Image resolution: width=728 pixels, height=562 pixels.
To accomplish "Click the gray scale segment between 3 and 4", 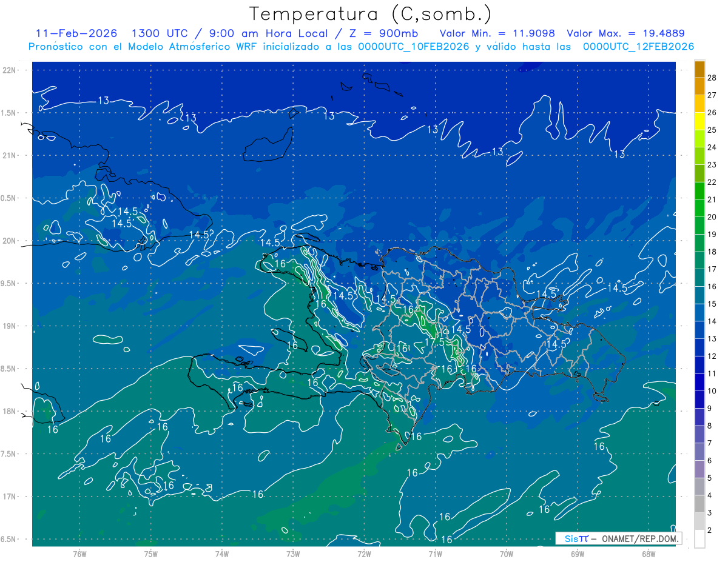I will (699, 504).
